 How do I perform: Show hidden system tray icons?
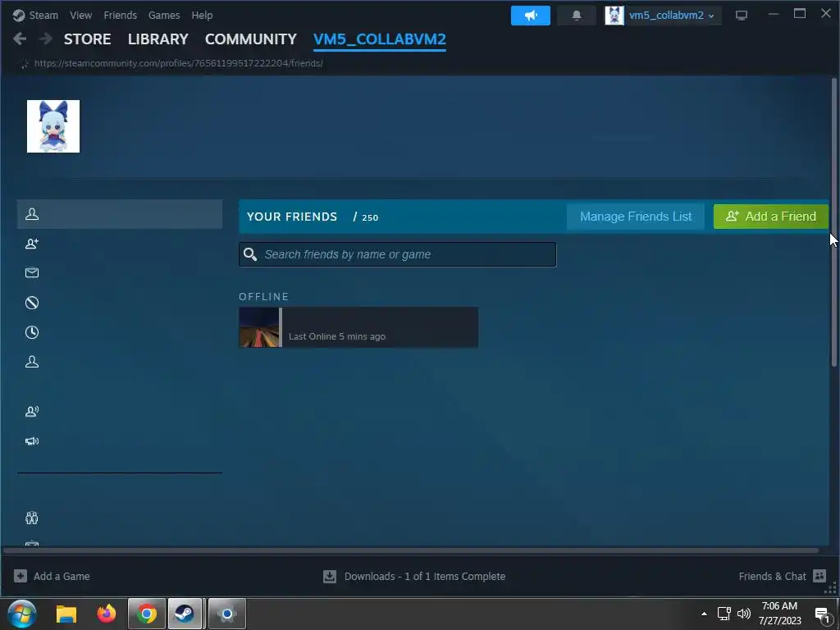[x=704, y=614]
